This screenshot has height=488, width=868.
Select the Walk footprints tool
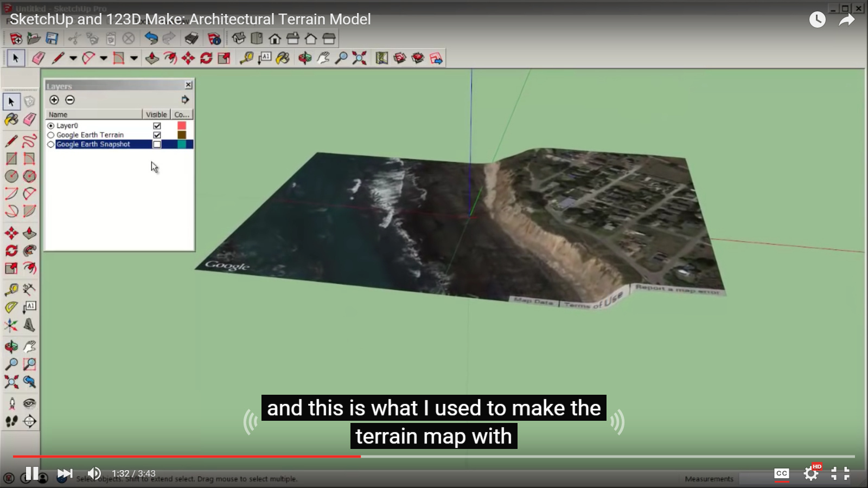(11, 421)
